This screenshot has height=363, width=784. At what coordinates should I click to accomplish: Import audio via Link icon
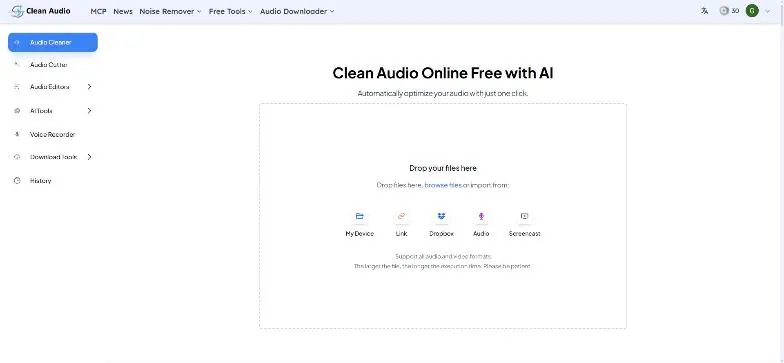coord(401,216)
